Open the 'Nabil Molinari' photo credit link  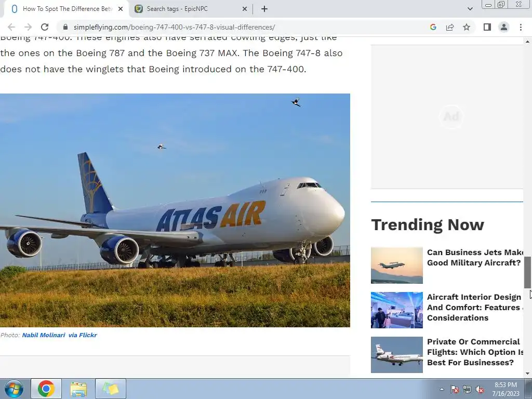coord(44,335)
